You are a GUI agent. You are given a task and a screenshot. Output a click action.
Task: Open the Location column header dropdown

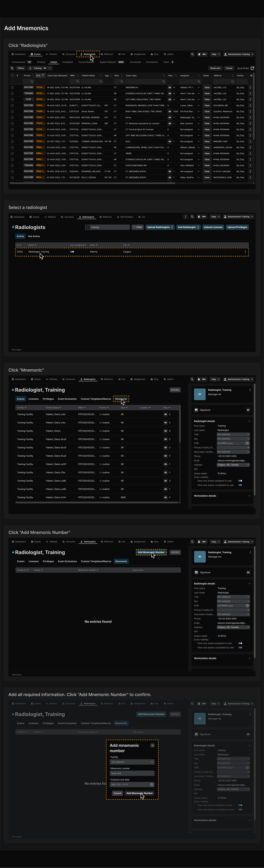click(149, 408)
